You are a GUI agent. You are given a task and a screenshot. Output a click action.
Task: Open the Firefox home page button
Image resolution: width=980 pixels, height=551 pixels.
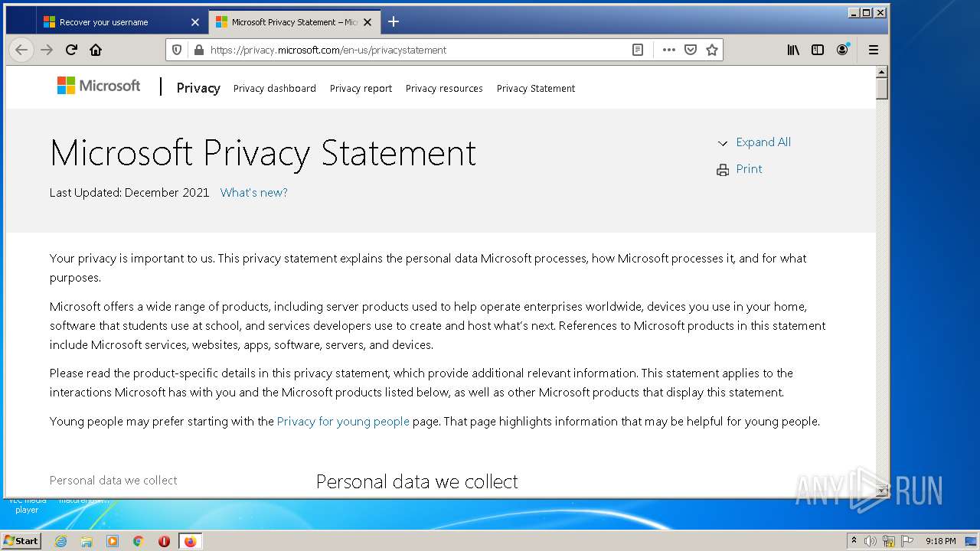tap(96, 50)
